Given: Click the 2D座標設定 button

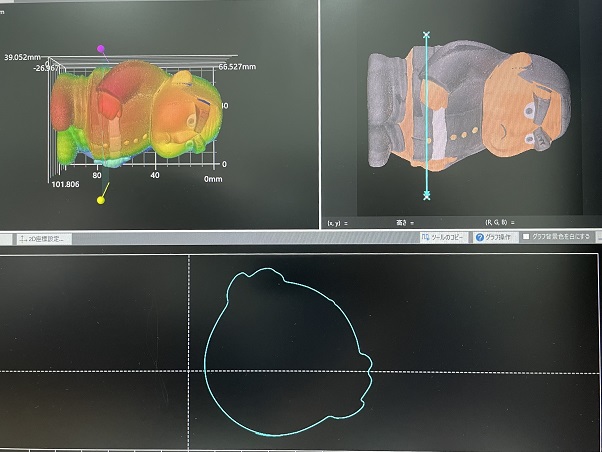Looking at the screenshot, I should point(45,239).
